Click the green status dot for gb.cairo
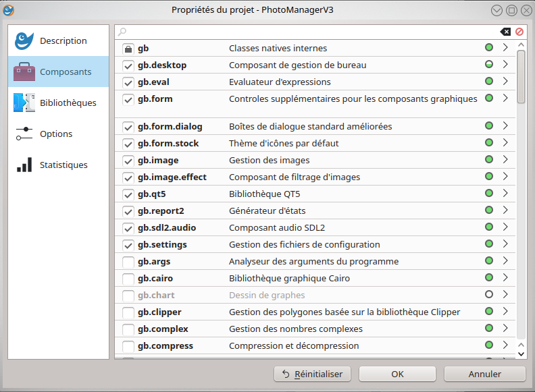This screenshot has width=535, height=392. coord(489,277)
